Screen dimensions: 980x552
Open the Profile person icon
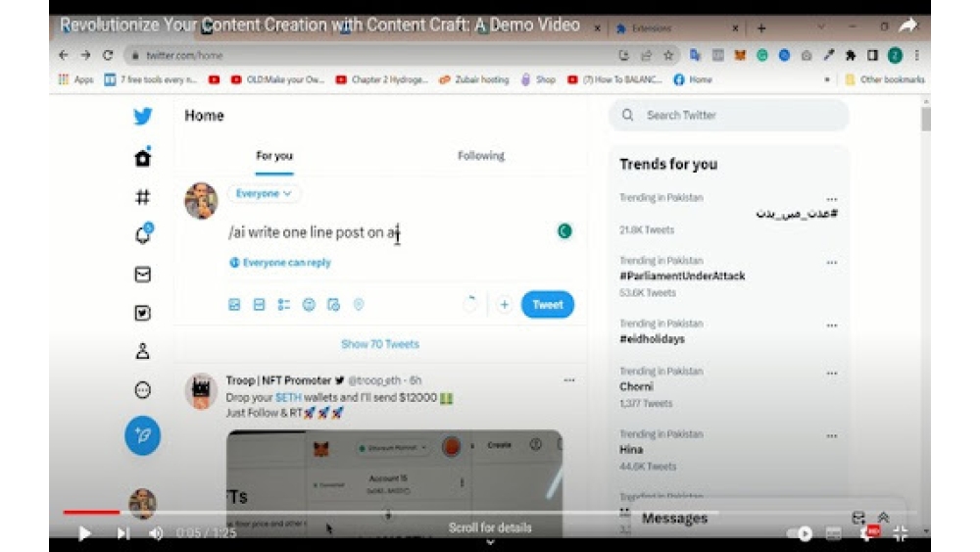pos(142,351)
